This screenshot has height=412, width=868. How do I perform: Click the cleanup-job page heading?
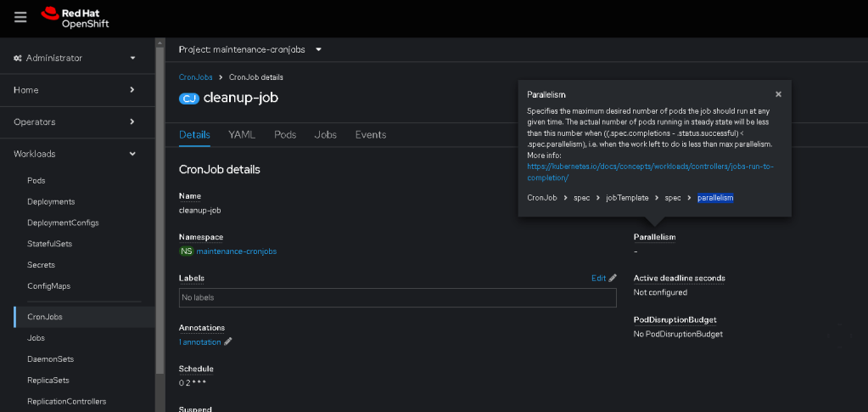click(x=241, y=99)
